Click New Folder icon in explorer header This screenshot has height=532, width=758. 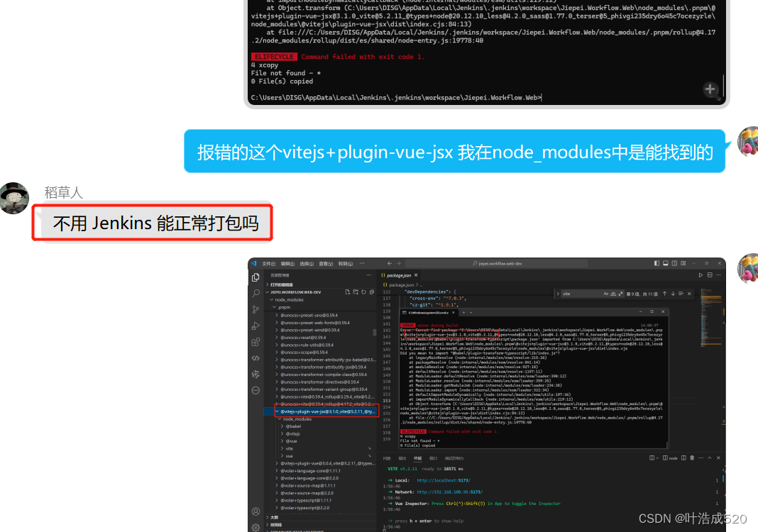click(356, 292)
